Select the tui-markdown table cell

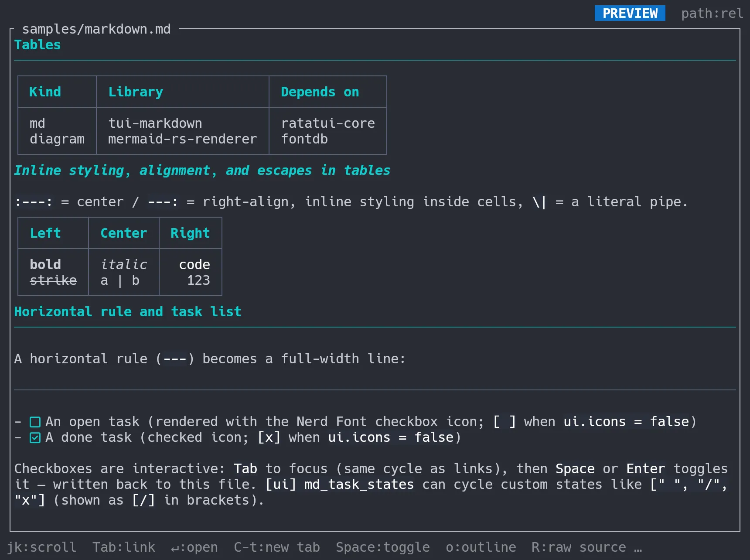tap(155, 123)
